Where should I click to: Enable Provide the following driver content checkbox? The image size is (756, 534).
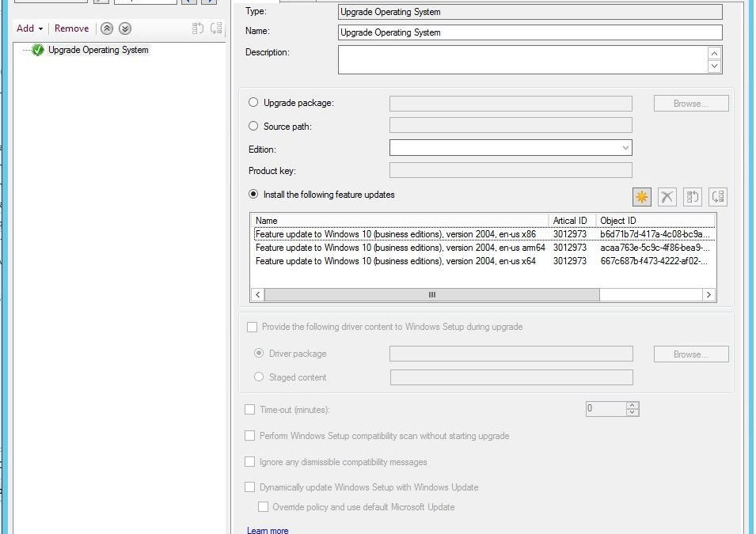(252, 327)
